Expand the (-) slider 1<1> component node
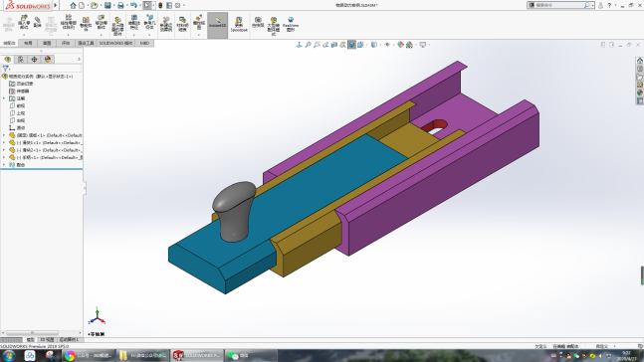 coord(4,142)
